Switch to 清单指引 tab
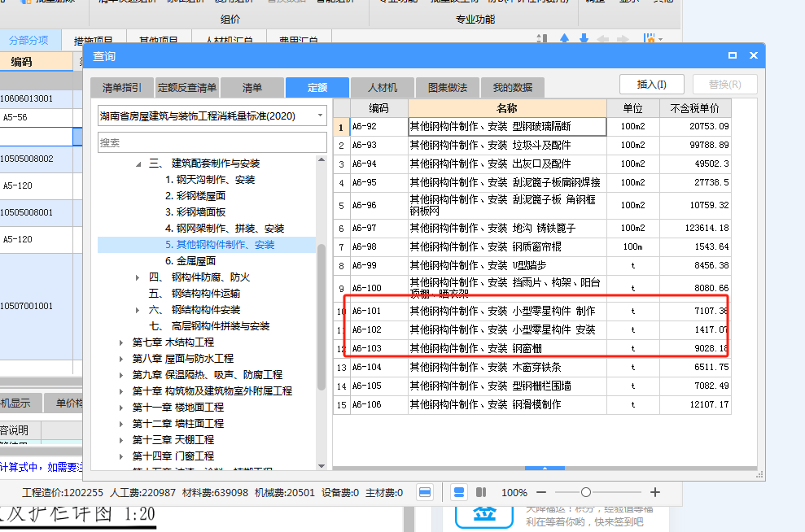 point(121,88)
